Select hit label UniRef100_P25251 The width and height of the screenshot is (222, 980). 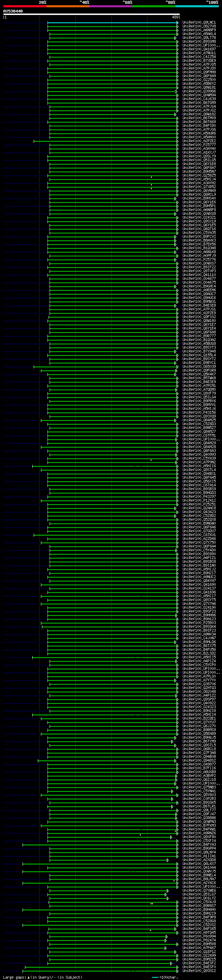point(199,504)
